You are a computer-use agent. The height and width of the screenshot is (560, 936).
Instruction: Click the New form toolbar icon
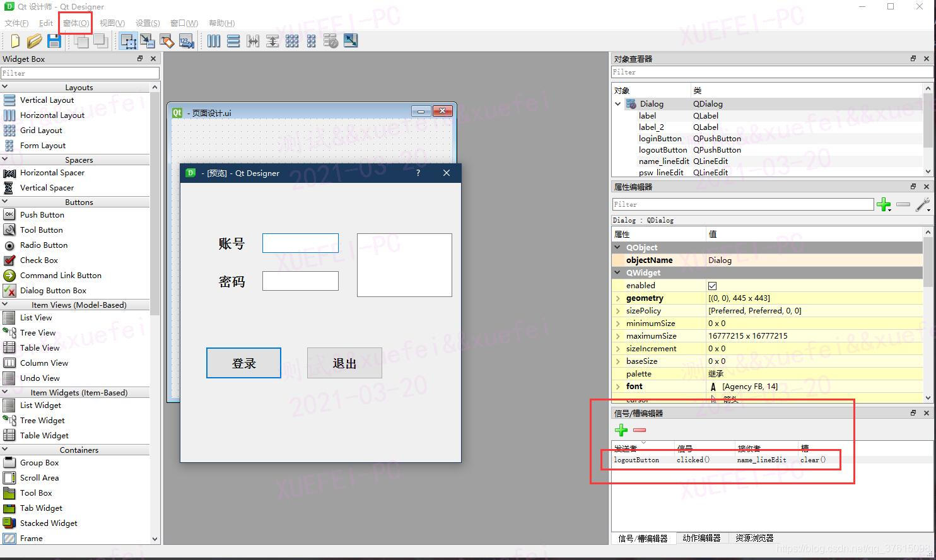click(15, 41)
